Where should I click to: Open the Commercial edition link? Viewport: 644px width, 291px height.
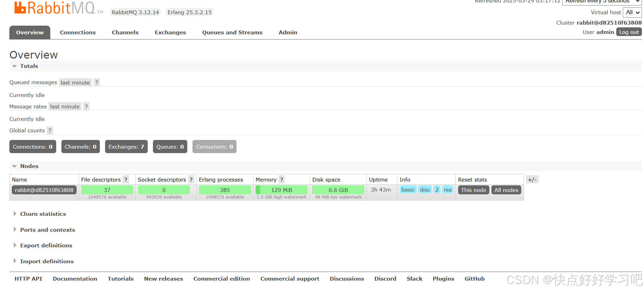coord(222,279)
